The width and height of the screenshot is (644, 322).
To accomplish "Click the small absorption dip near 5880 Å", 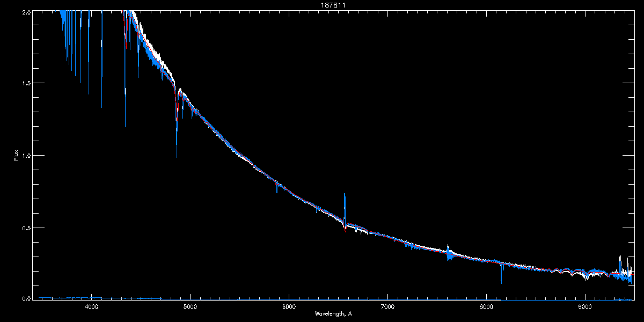I will click(x=277, y=192).
